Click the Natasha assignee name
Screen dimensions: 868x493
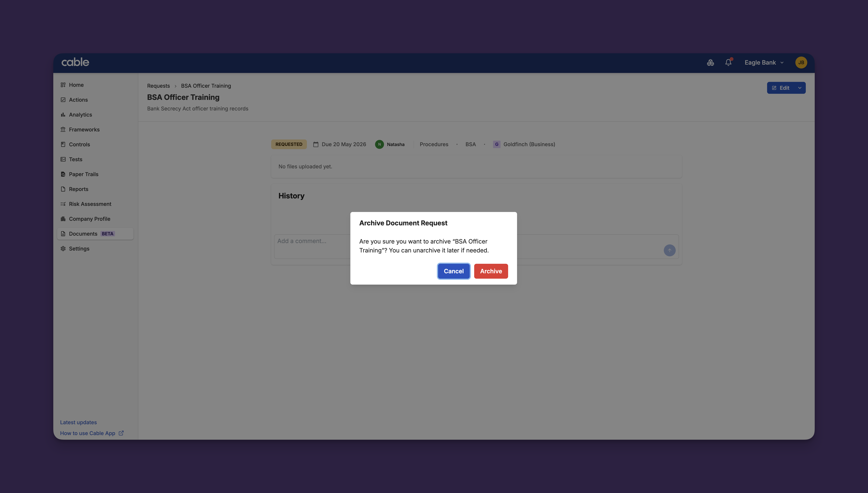[395, 145]
